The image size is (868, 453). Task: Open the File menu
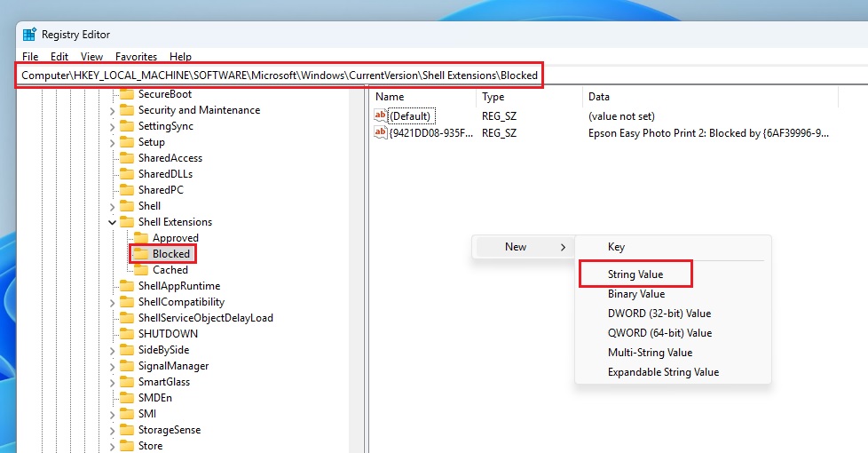30,57
